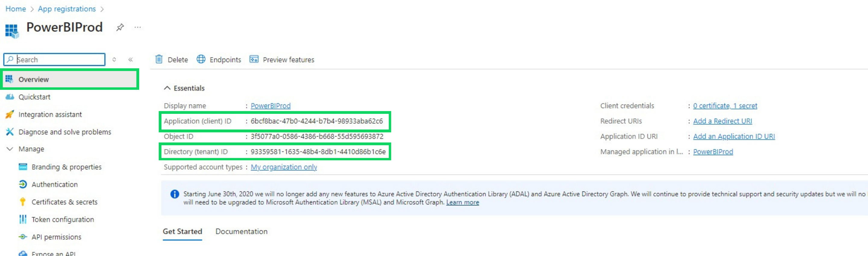This screenshot has width=868, height=256.
Task: Click the Certificates & secrets key icon
Action: click(x=23, y=202)
